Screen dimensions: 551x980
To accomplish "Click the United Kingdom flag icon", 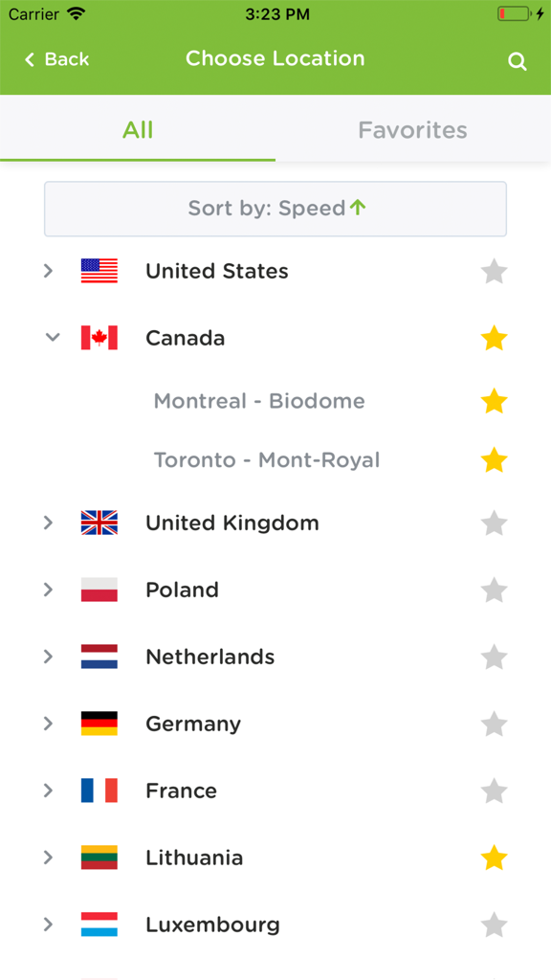I will (x=99, y=523).
